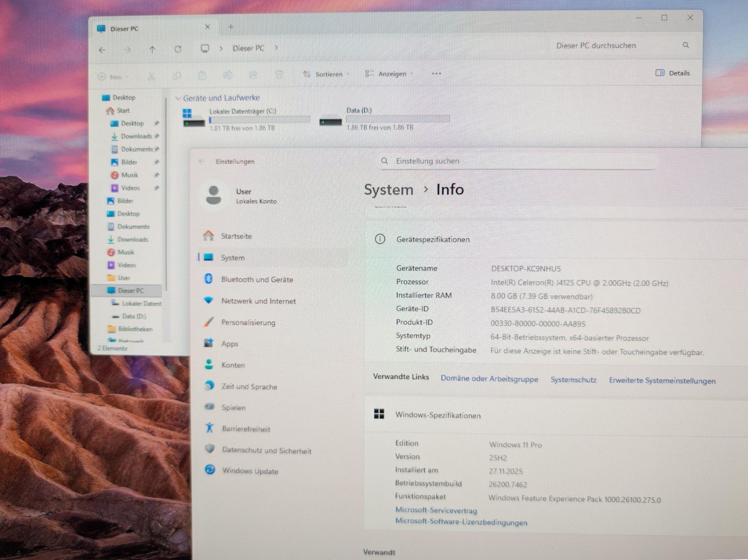Expand chevron after Dieser PC breadcrumb

(276, 48)
